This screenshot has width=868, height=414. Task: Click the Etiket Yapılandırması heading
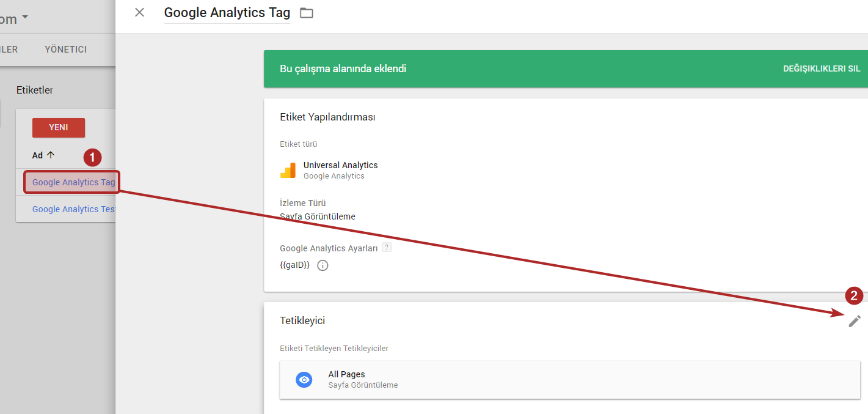coord(327,117)
